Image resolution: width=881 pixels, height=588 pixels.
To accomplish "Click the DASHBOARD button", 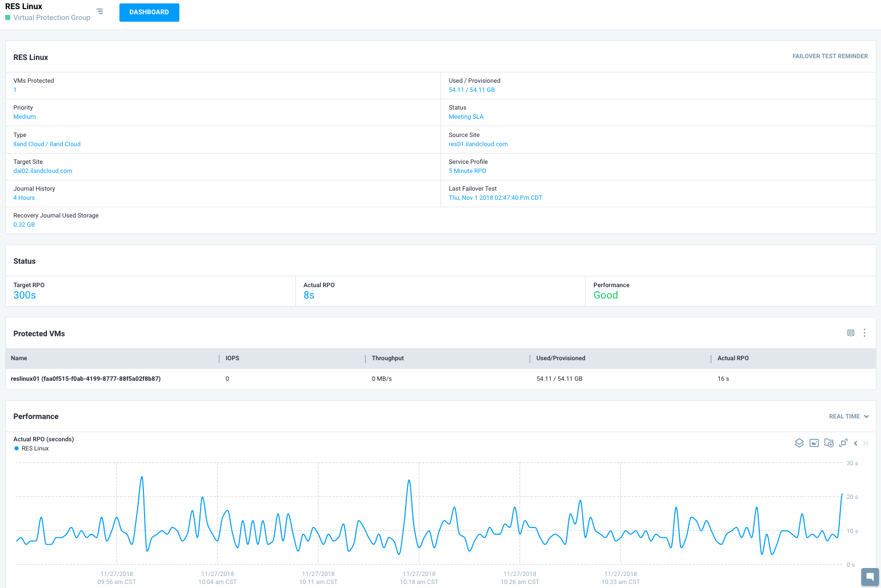I will click(149, 12).
